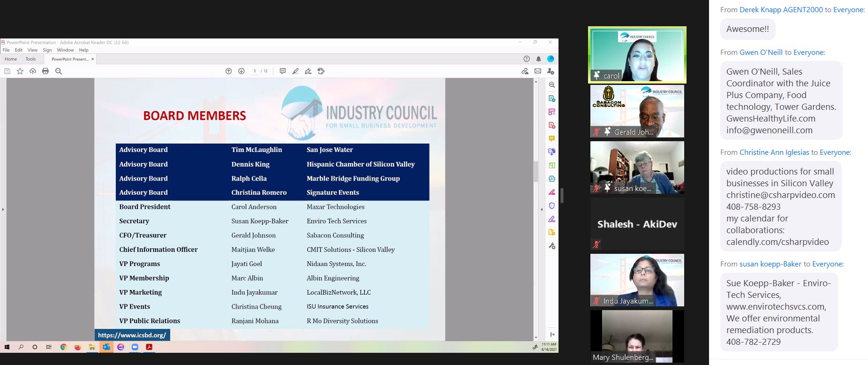
Task: Switch to the Tools tab
Action: [x=30, y=59]
